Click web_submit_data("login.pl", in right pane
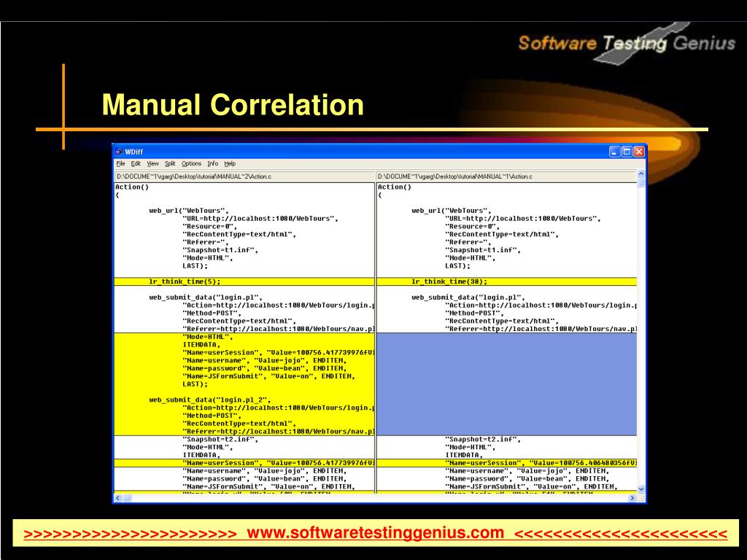 point(468,297)
